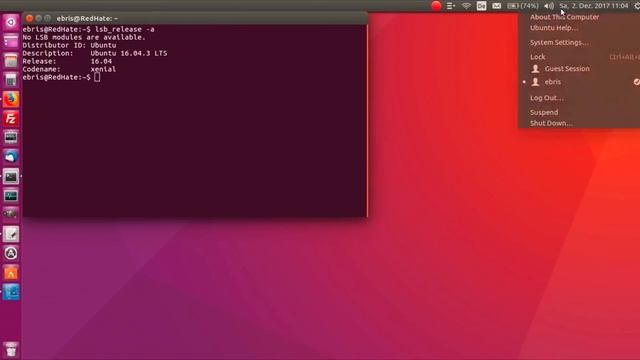
Task: Close the terminal window
Action: click(x=29, y=18)
